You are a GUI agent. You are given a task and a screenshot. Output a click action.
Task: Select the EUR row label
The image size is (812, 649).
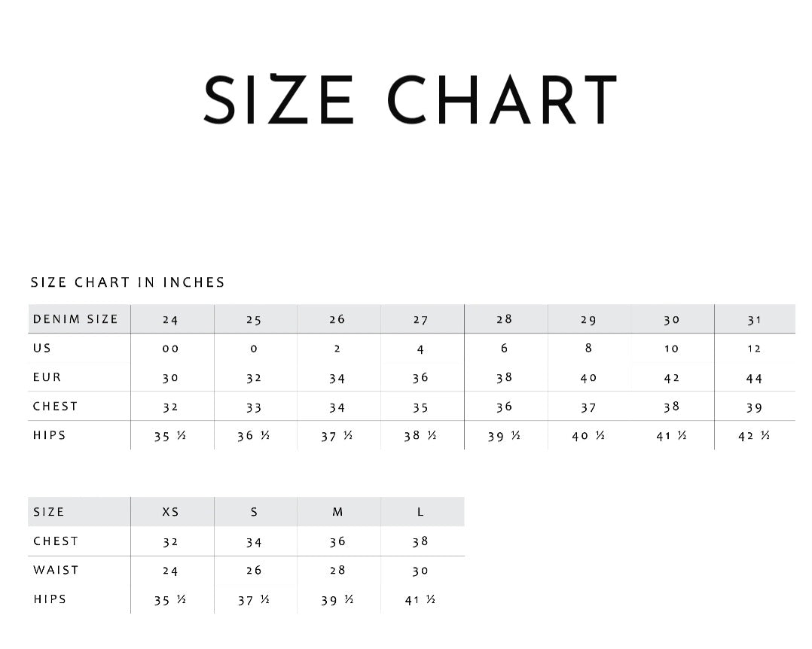point(47,377)
